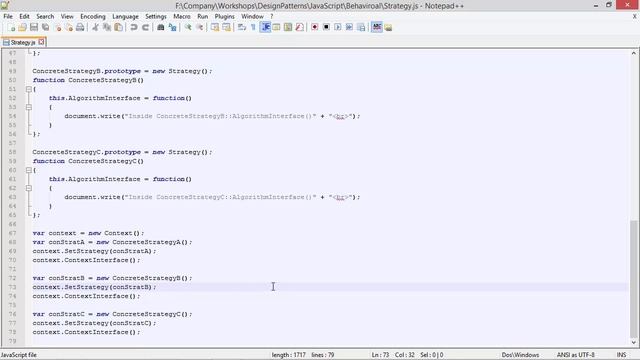The image size is (640, 360).
Task: Run macro multiple times icon
Action: [349, 27]
